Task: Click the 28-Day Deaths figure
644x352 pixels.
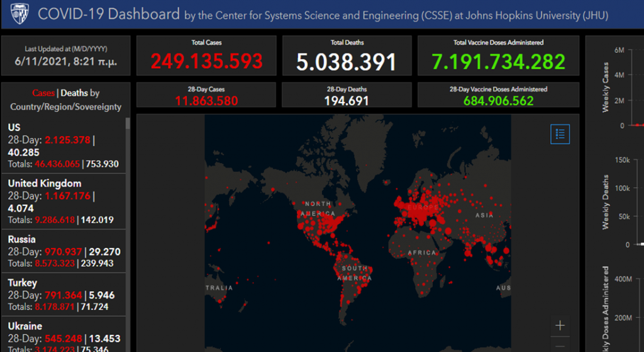Action: (347, 100)
